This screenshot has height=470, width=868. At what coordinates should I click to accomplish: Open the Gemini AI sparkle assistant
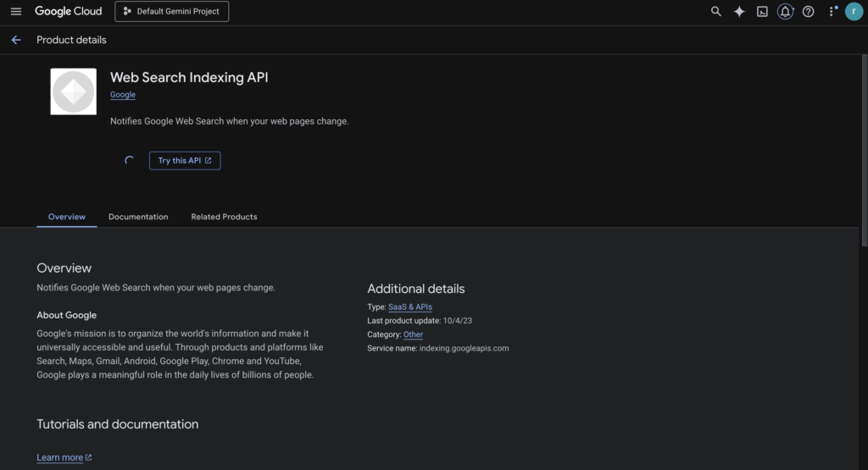(739, 12)
